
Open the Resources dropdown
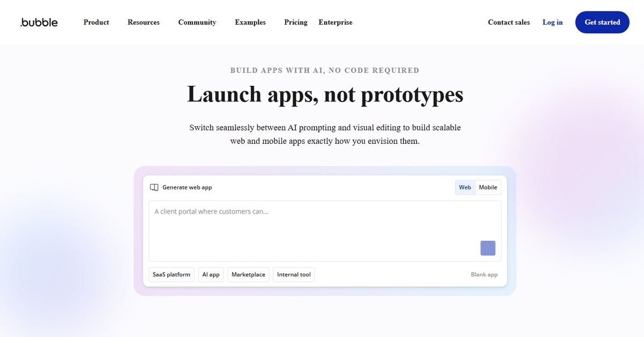tap(143, 23)
